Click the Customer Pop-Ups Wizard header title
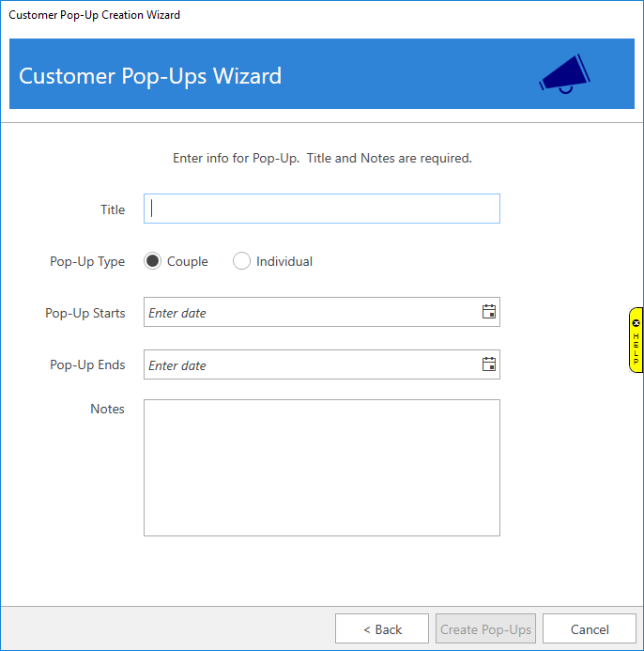The image size is (644, 651). (150, 76)
